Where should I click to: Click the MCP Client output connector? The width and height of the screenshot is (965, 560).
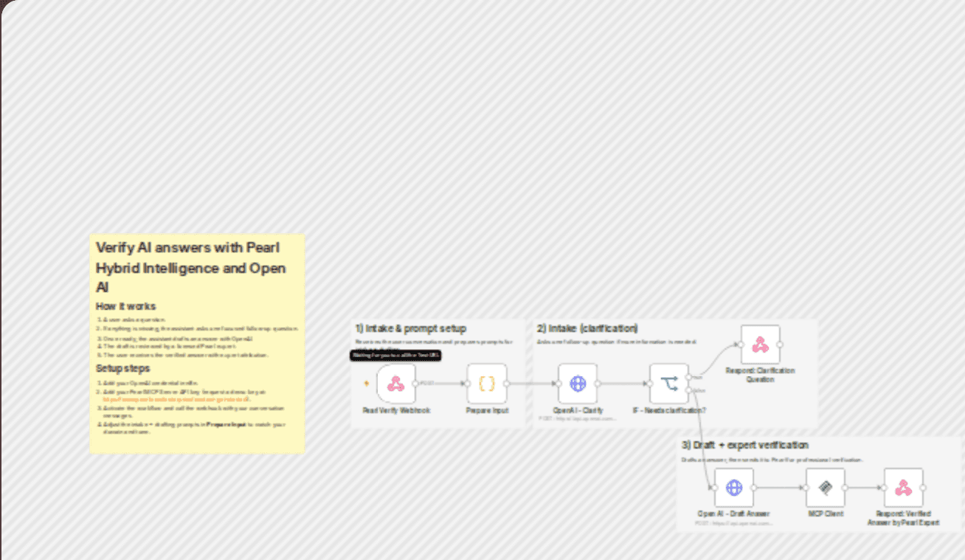pos(845,488)
